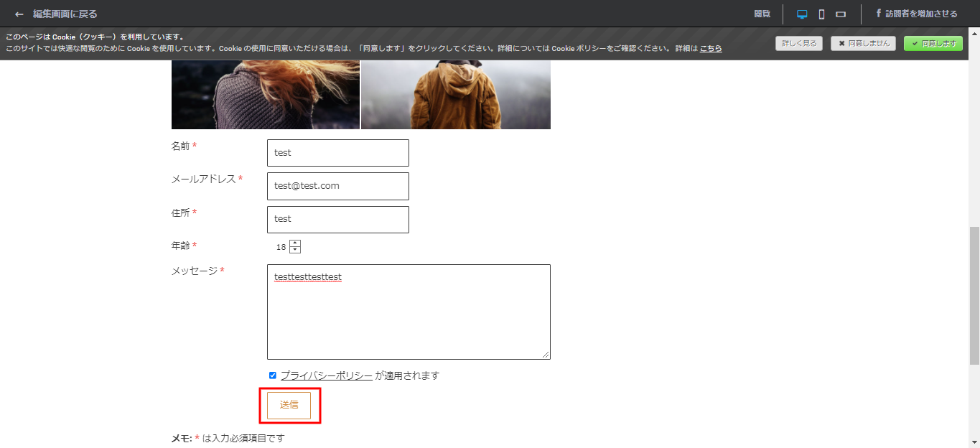Click the 住所 input field
The height and width of the screenshot is (448, 980).
click(x=338, y=220)
